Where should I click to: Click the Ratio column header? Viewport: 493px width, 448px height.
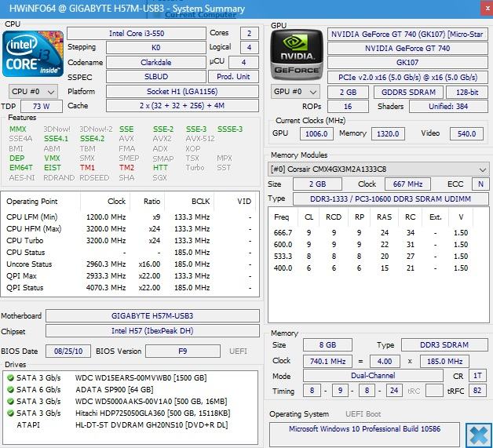(x=148, y=202)
